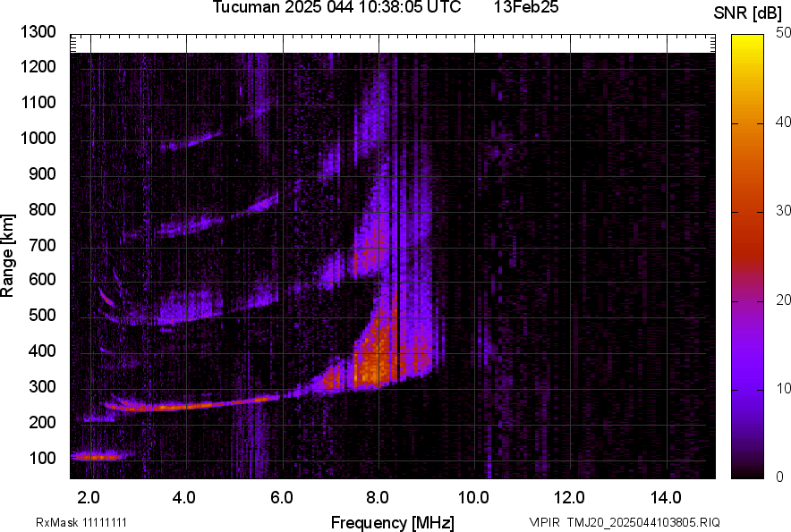Click the SNR colorbar gradient

[747, 257]
